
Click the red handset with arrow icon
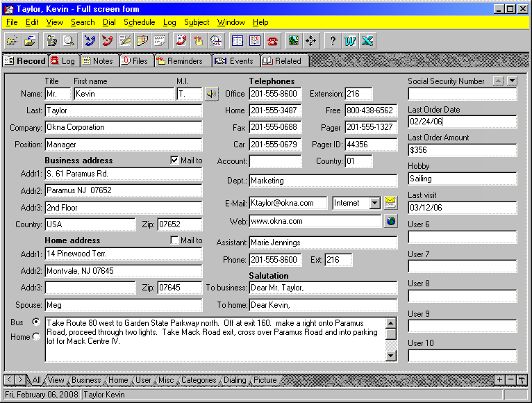pyautogui.click(x=108, y=41)
